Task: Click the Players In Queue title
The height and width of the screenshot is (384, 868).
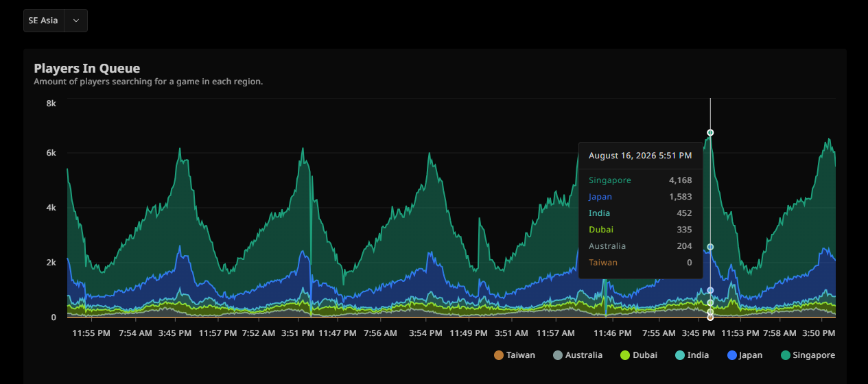Action: (87, 69)
